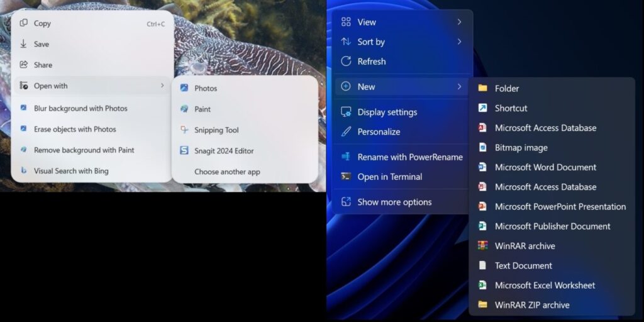Click the Rename with PowerRename icon
644x322 pixels.
coord(347,157)
